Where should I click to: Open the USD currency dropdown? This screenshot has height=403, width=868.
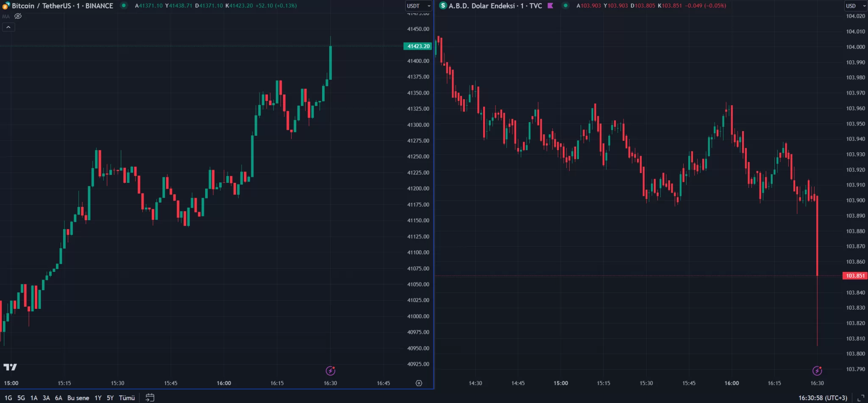pyautogui.click(x=856, y=6)
